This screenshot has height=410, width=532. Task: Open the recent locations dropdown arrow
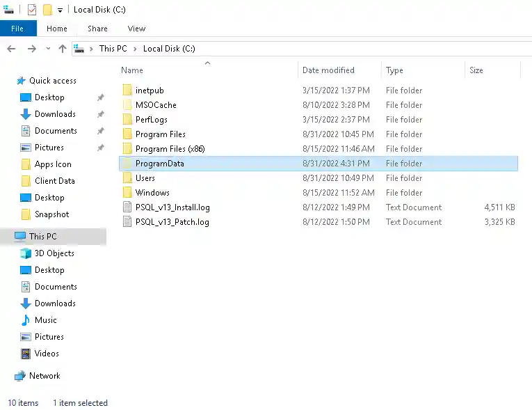tap(48, 49)
